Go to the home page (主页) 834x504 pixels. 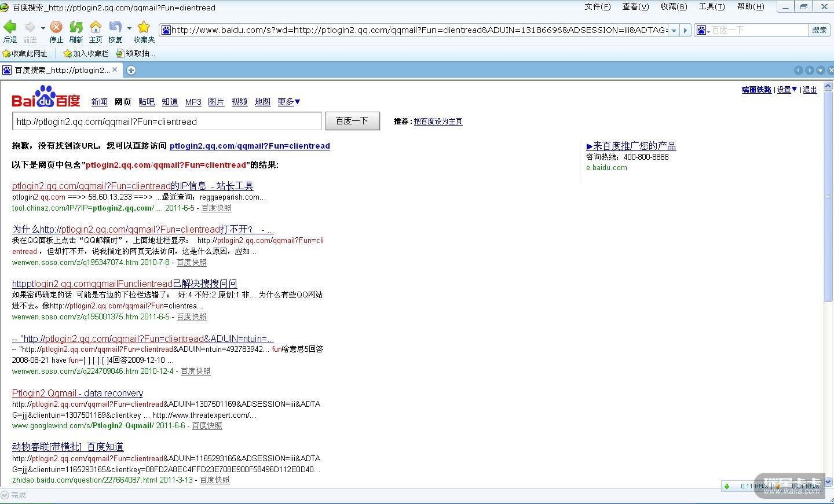coord(96,27)
